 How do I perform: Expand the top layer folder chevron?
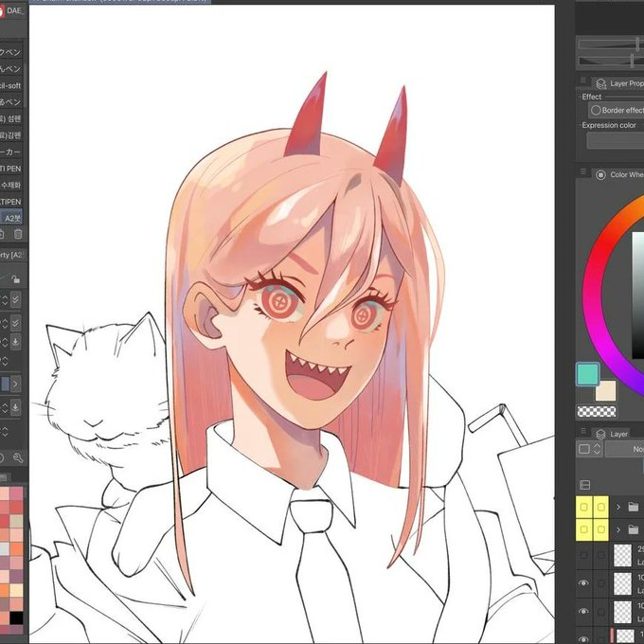(618, 508)
